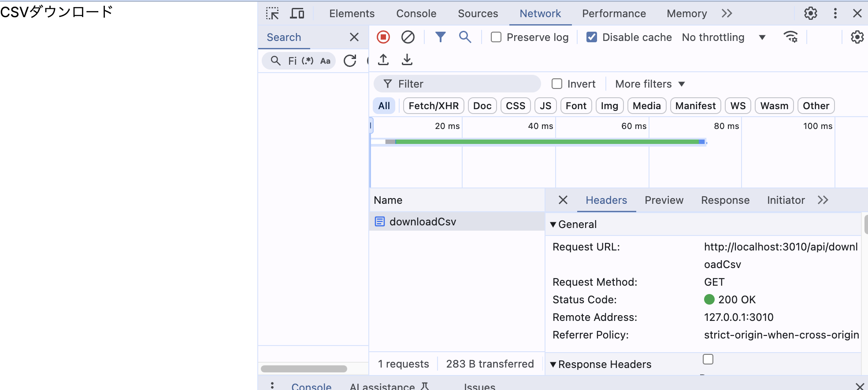Clear the network log
The height and width of the screenshot is (390, 868).
[408, 37]
